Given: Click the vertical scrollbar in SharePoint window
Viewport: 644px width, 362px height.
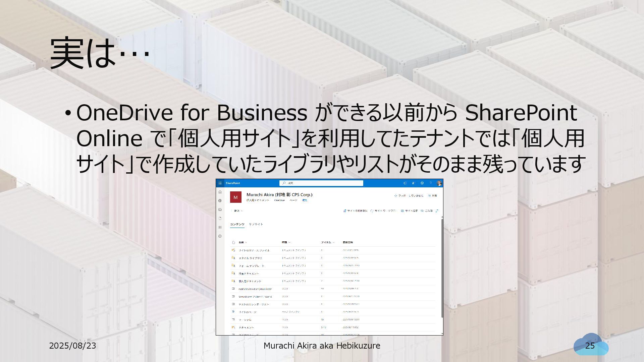Looking at the screenshot, I should [442, 267].
